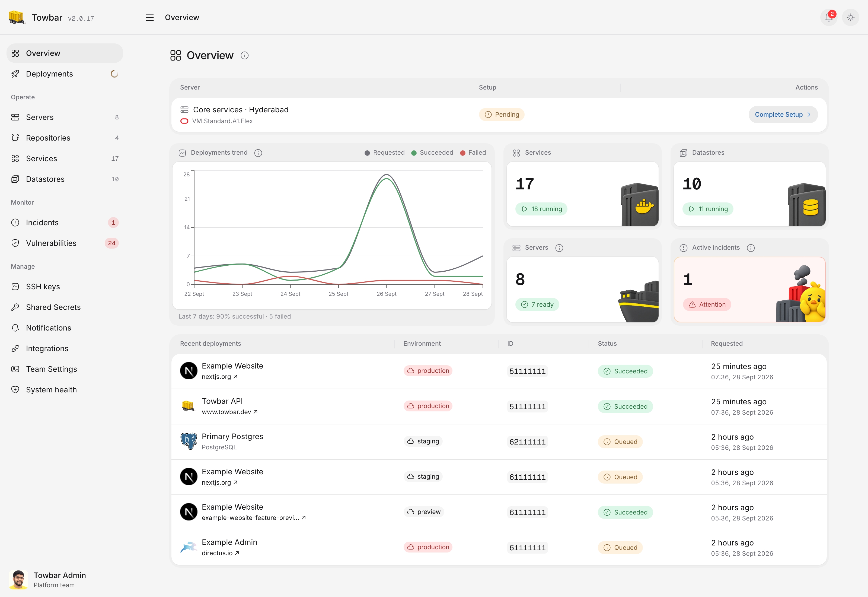Toggle the Requested legend series
The width and height of the screenshot is (868, 597).
[x=385, y=153]
